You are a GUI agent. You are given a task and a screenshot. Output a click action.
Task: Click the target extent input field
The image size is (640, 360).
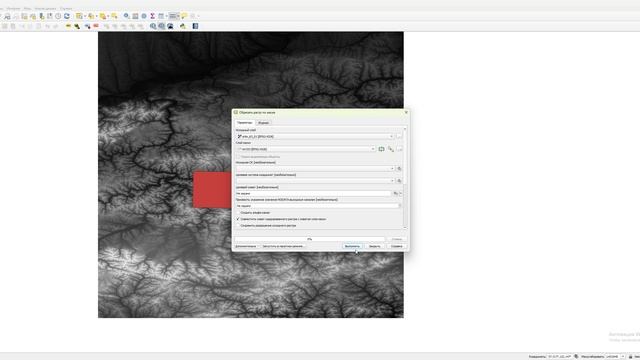pos(313,193)
